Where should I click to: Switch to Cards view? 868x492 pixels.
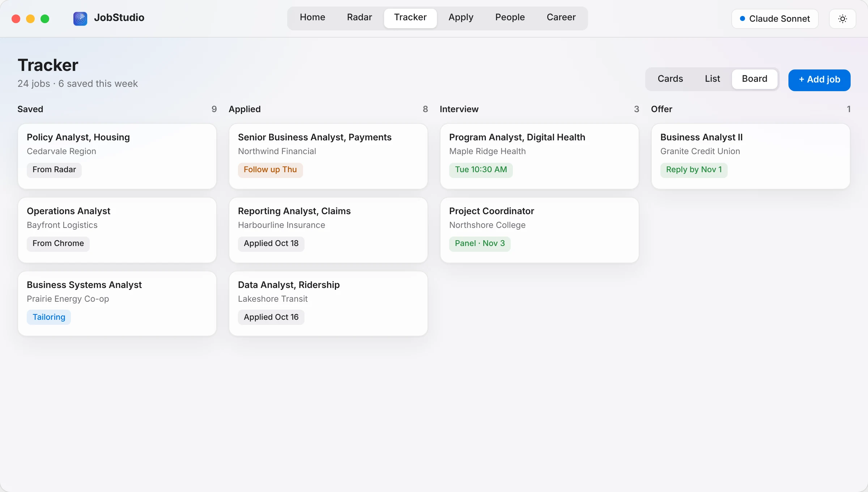(670, 79)
